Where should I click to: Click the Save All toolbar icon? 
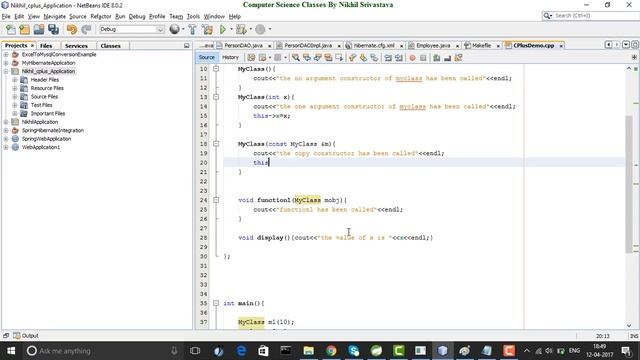tap(53, 29)
